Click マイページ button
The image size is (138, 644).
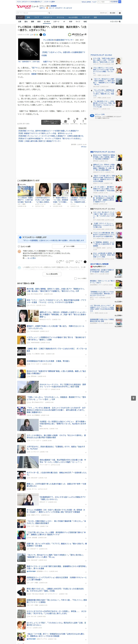[x=103, y=13]
